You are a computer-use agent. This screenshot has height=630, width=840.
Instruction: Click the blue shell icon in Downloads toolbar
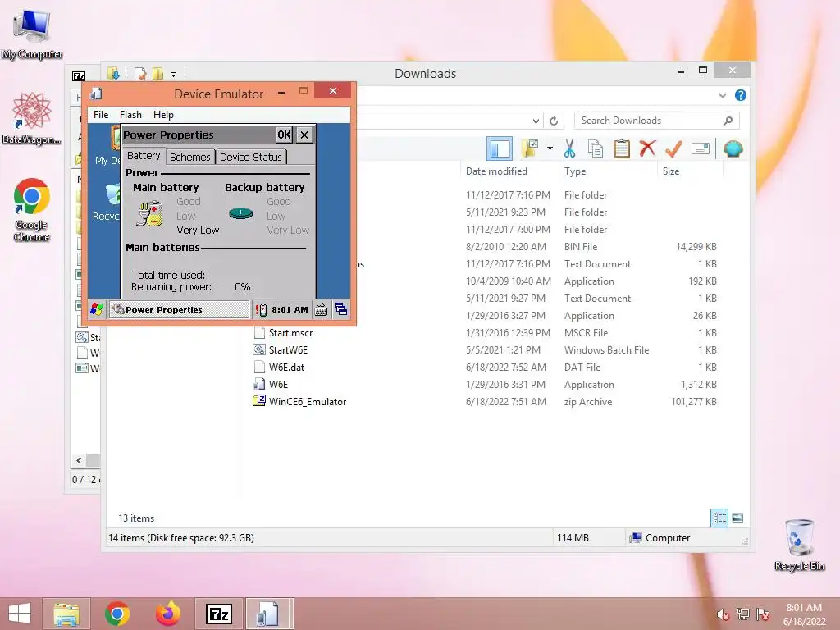pyautogui.click(x=733, y=148)
